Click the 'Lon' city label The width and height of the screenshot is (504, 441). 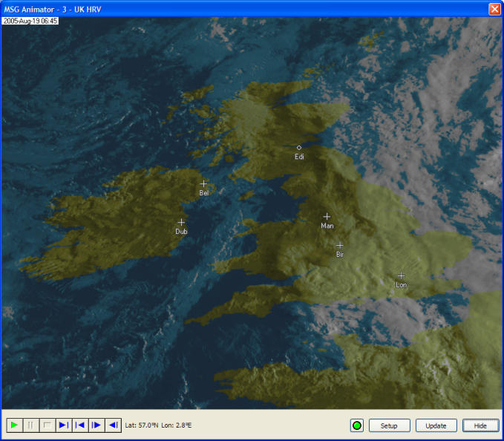(401, 285)
